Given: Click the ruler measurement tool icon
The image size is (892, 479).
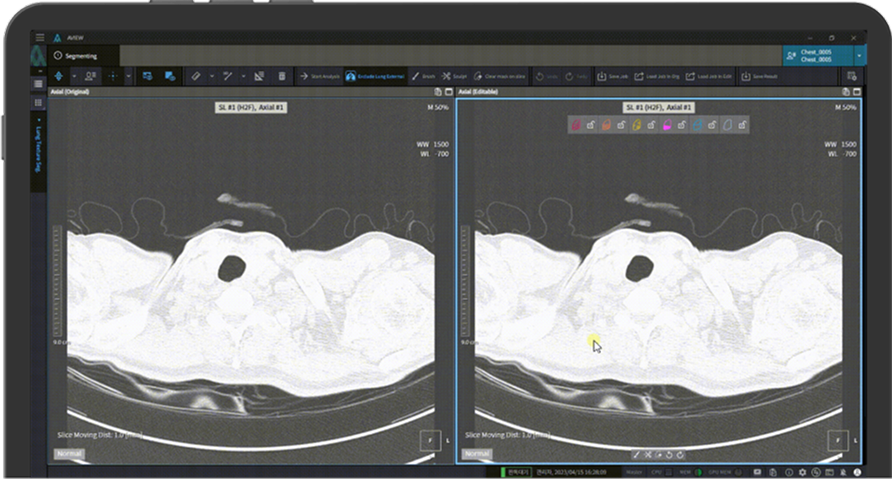Looking at the screenshot, I should coord(197,76).
